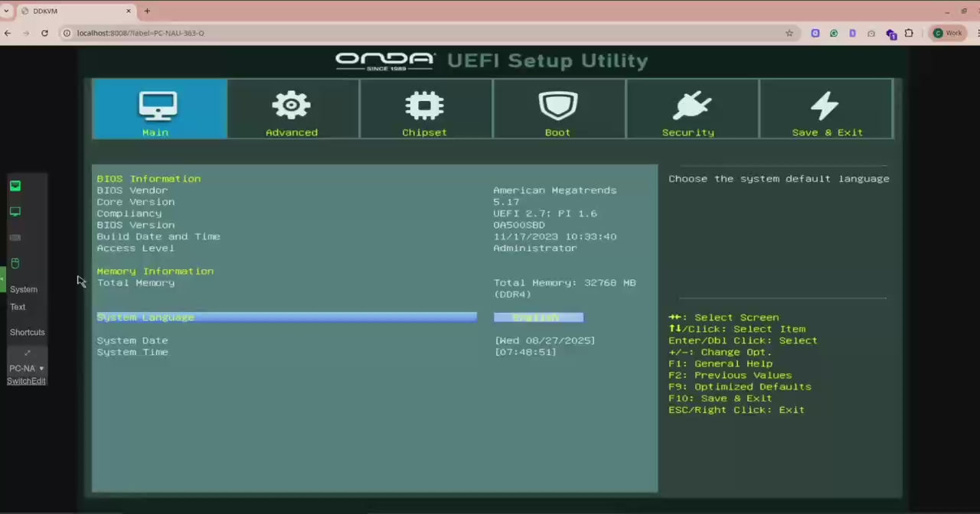This screenshot has width=980, height=514.
Task: Click the monitor icon in KVM sidebar
Action: click(x=15, y=211)
